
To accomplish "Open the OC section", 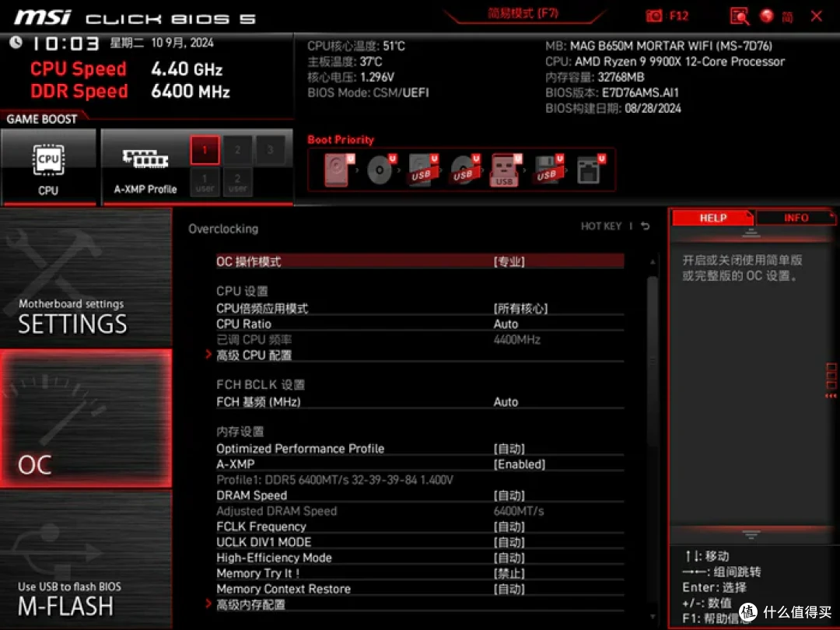I will (x=86, y=418).
